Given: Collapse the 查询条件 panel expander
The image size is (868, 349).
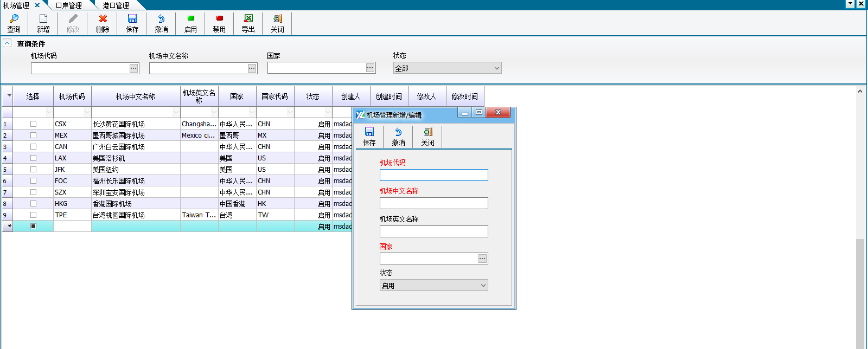Looking at the screenshot, I should click(x=7, y=43).
